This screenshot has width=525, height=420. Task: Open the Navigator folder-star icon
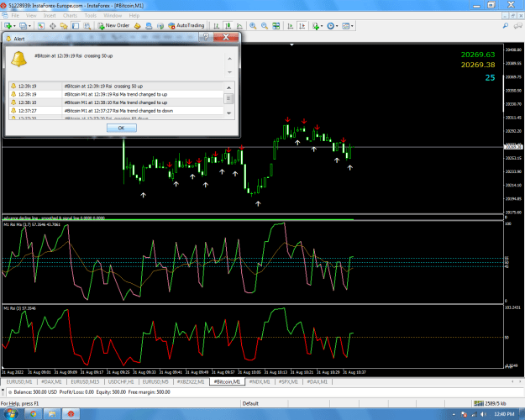click(x=64, y=26)
